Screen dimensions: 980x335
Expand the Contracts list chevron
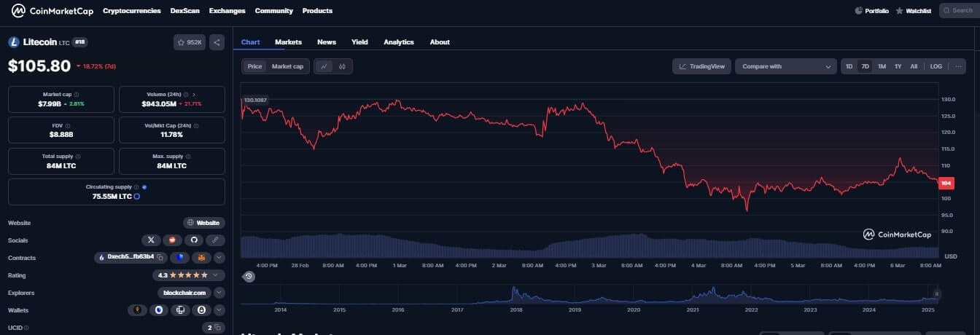pyautogui.click(x=219, y=258)
